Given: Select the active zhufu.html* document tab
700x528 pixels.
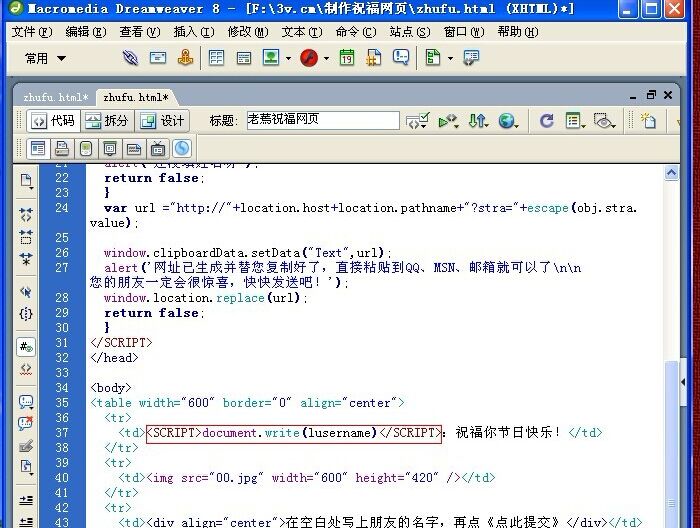Looking at the screenshot, I should [136, 97].
